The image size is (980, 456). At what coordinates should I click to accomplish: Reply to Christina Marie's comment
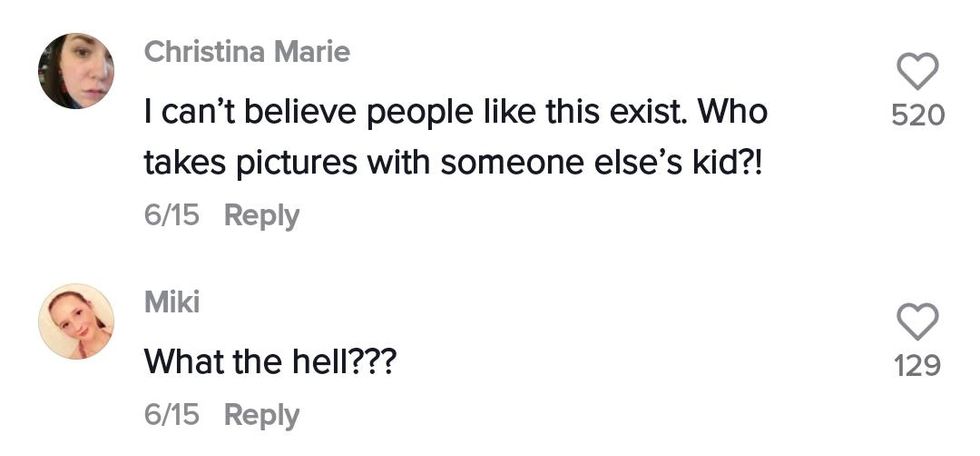(261, 215)
